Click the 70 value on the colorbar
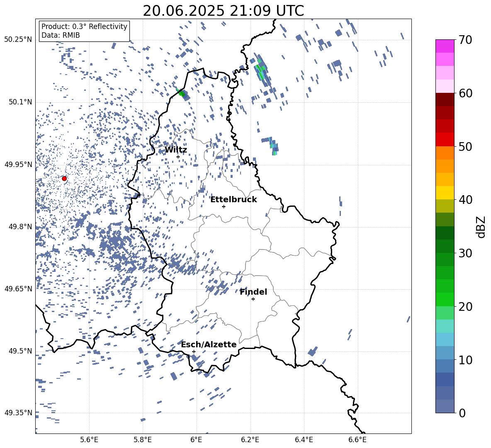Image resolution: width=491 pixels, height=448 pixels. 465,40
